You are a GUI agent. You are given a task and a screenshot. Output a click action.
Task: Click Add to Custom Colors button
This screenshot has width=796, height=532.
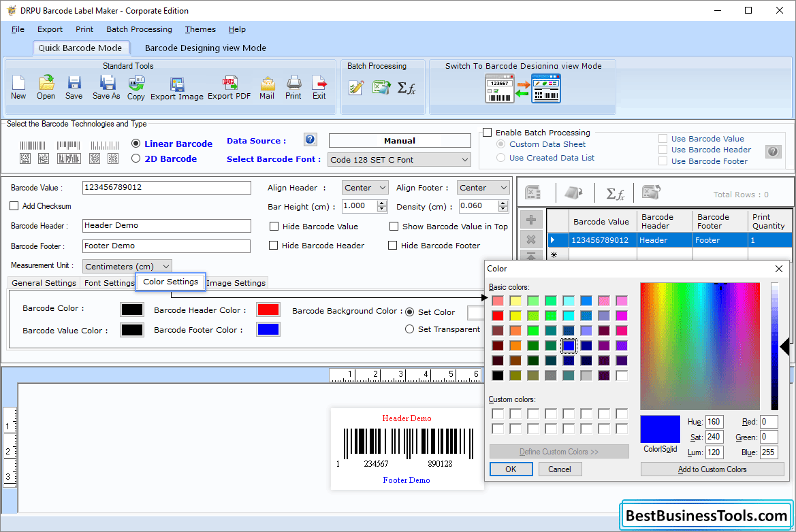712,469
